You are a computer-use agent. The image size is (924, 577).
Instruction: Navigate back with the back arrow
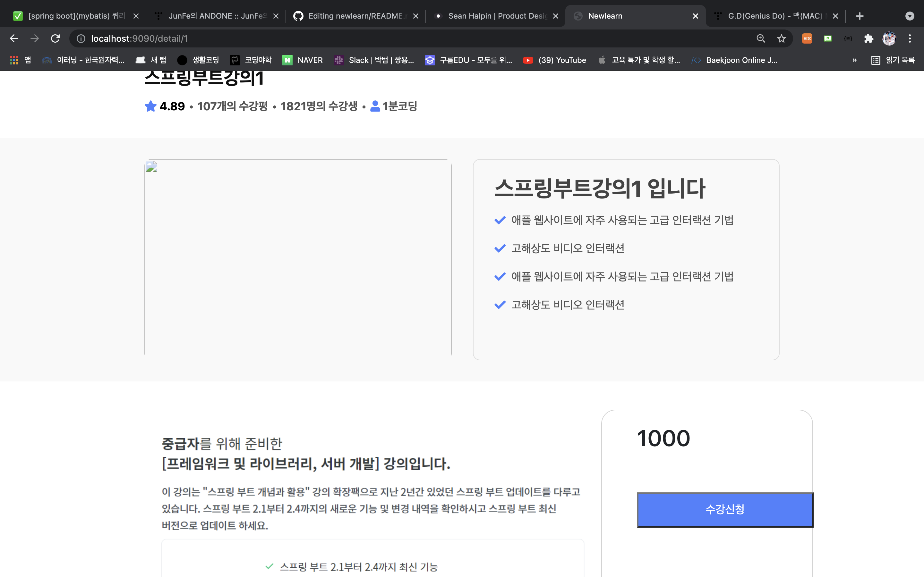(14, 38)
